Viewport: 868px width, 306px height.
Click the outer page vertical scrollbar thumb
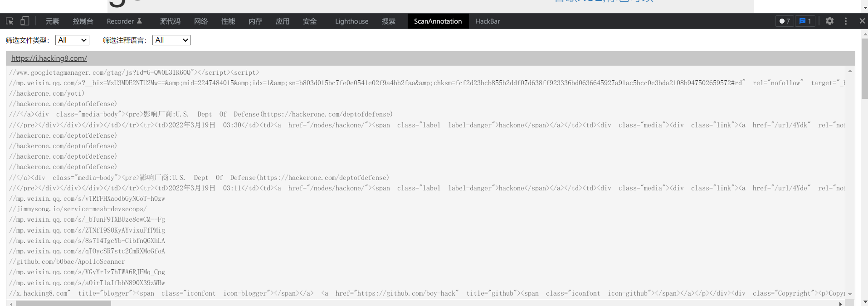click(864, 68)
